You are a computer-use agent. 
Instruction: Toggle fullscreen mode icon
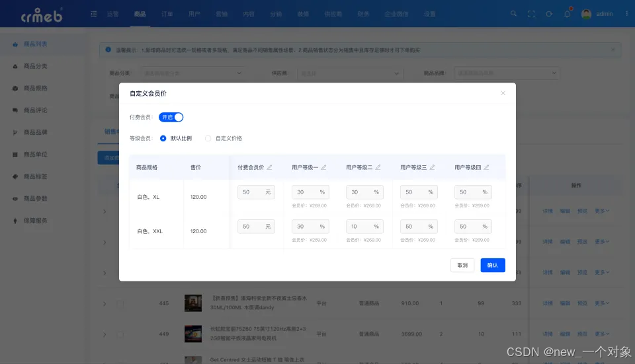(x=531, y=14)
